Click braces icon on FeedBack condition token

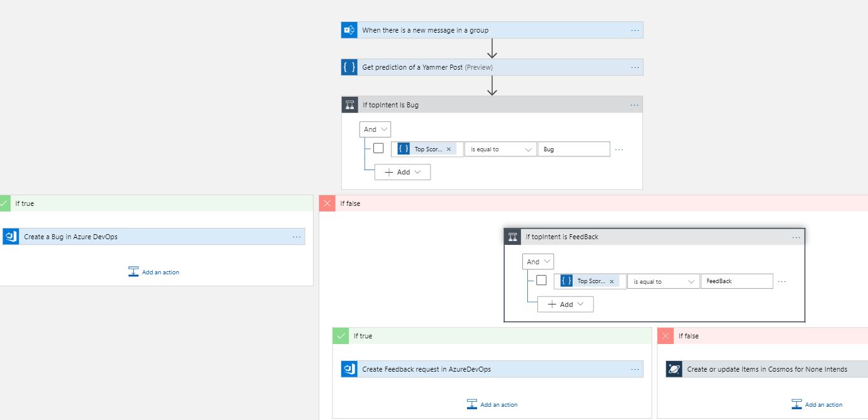pyautogui.click(x=566, y=281)
